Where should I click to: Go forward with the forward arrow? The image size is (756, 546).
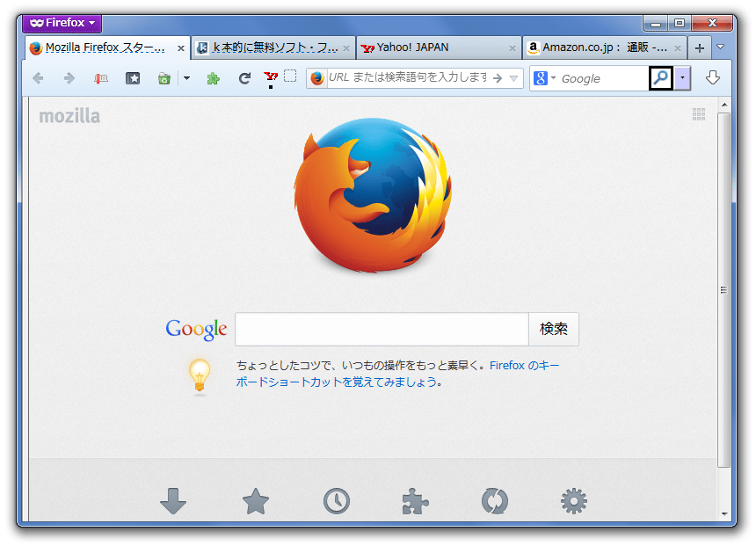69,78
